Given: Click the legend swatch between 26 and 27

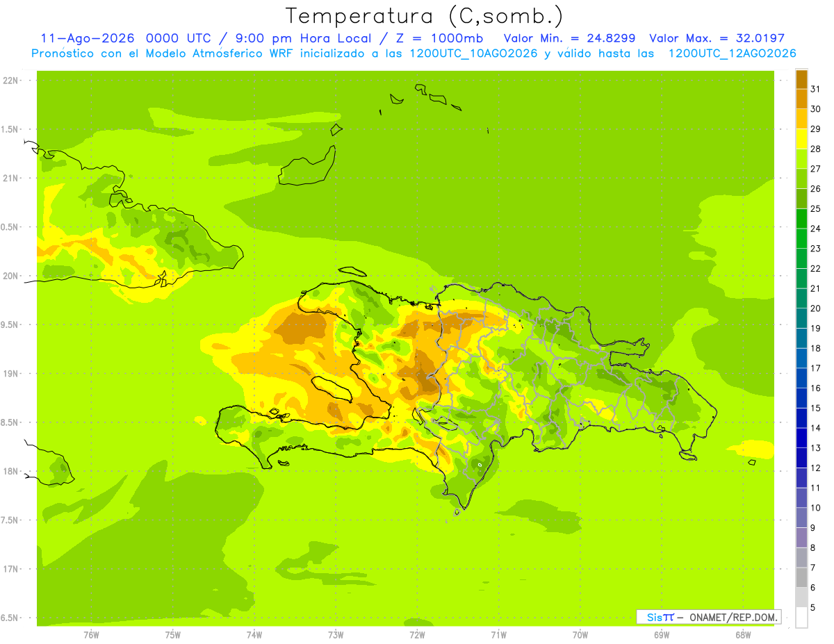Looking at the screenshot, I should pyautogui.click(x=801, y=179).
